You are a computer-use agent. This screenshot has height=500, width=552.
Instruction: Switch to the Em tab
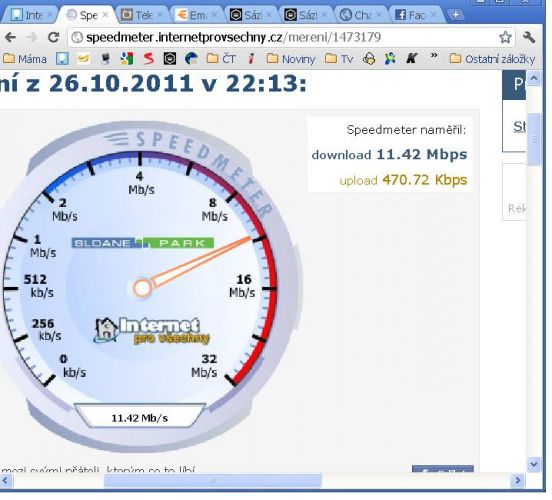click(197, 15)
